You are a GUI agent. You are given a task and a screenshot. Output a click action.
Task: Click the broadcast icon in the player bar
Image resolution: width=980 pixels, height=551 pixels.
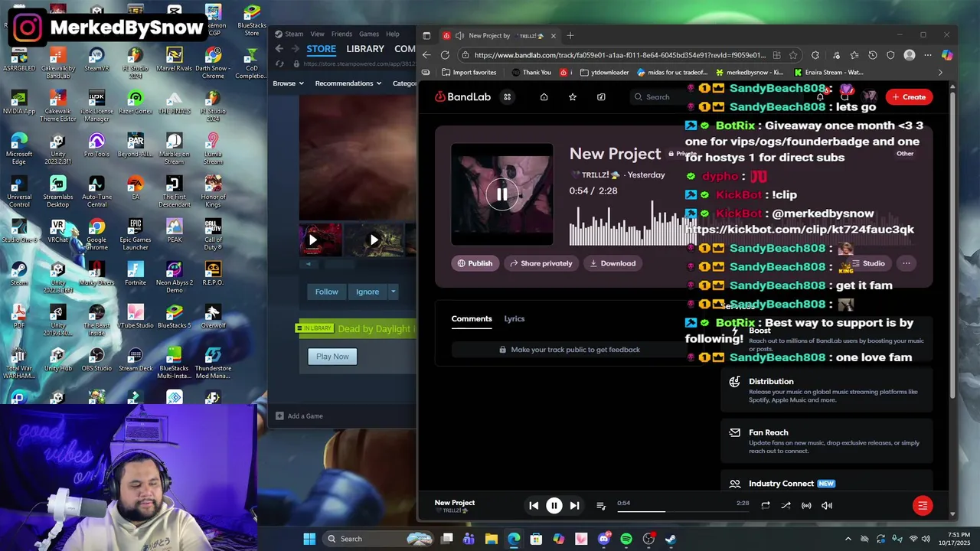(806, 505)
